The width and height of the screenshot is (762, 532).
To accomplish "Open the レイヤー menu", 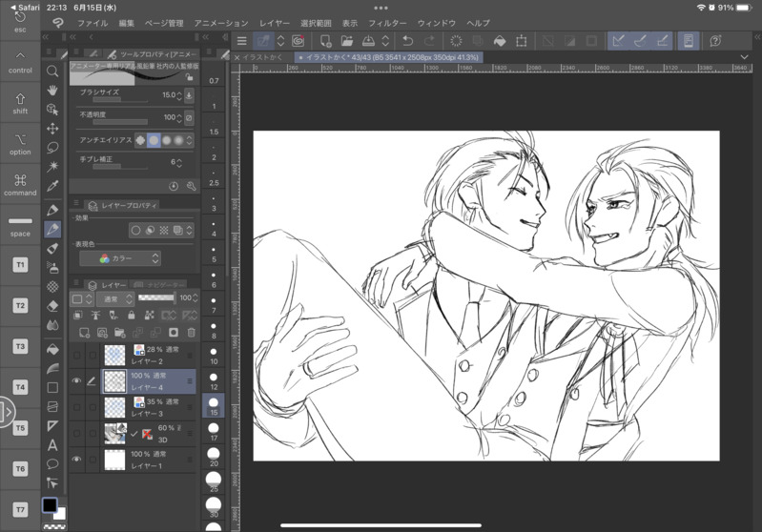I will [274, 23].
